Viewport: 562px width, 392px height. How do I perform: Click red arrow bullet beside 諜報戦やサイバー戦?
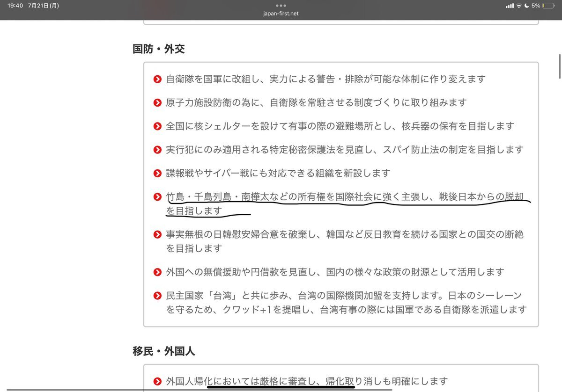pyautogui.click(x=157, y=174)
